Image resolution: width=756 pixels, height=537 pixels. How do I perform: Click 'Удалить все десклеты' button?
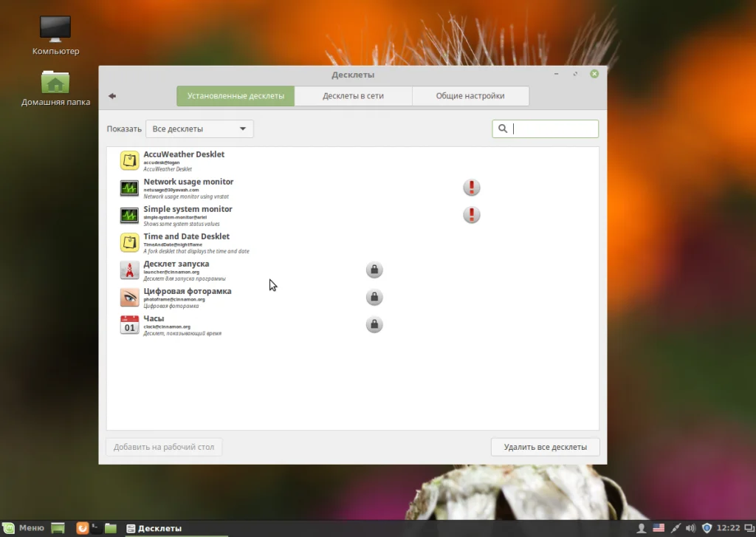(546, 447)
